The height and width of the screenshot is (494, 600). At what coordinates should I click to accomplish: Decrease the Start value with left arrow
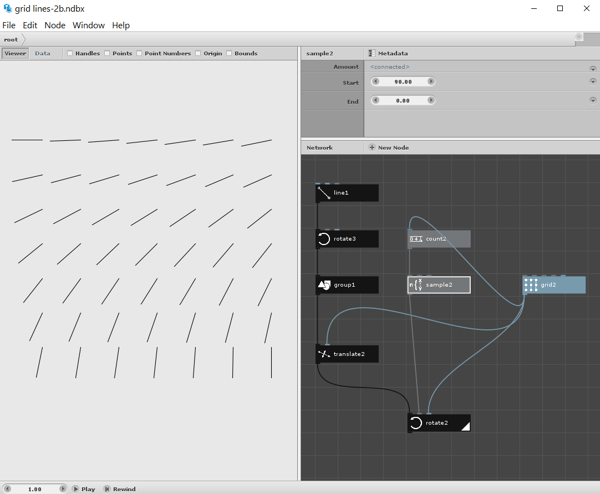[376, 81]
